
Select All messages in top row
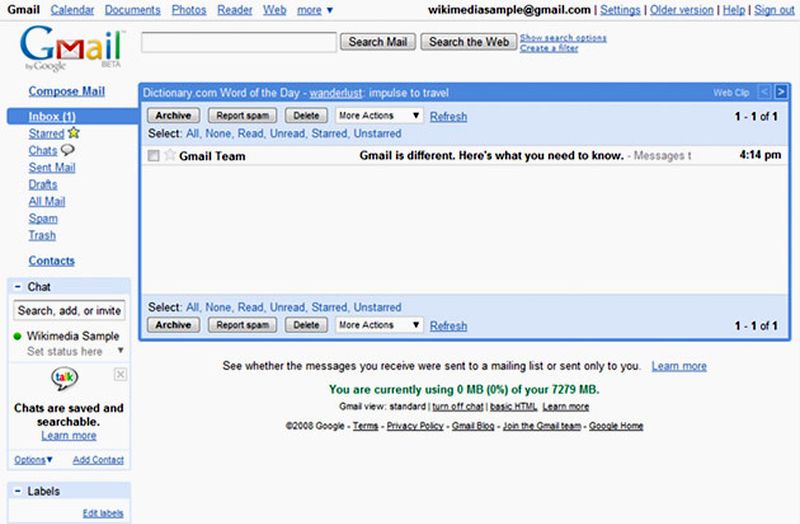(x=192, y=133)
